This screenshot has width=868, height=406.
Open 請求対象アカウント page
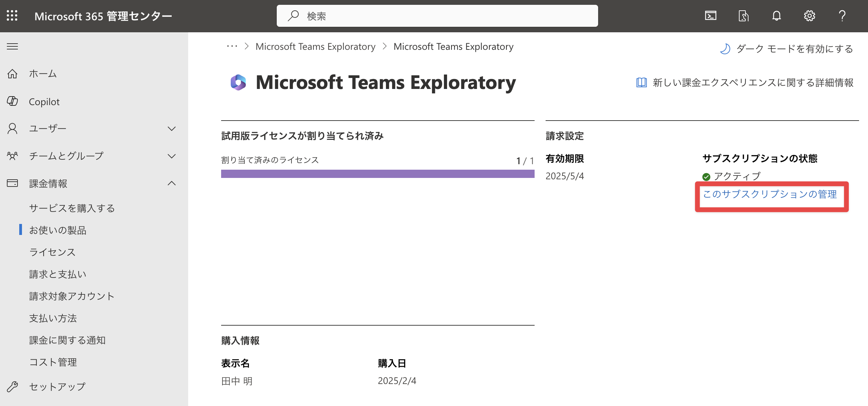[72, 296]
